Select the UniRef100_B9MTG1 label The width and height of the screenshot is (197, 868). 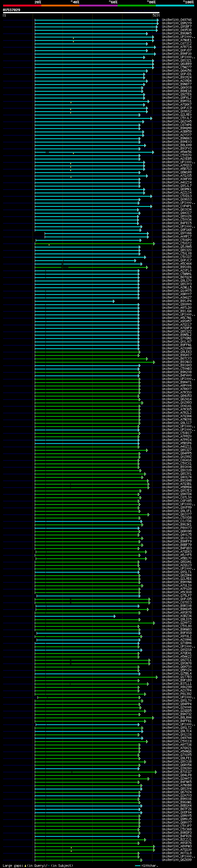tap(177, 101)
